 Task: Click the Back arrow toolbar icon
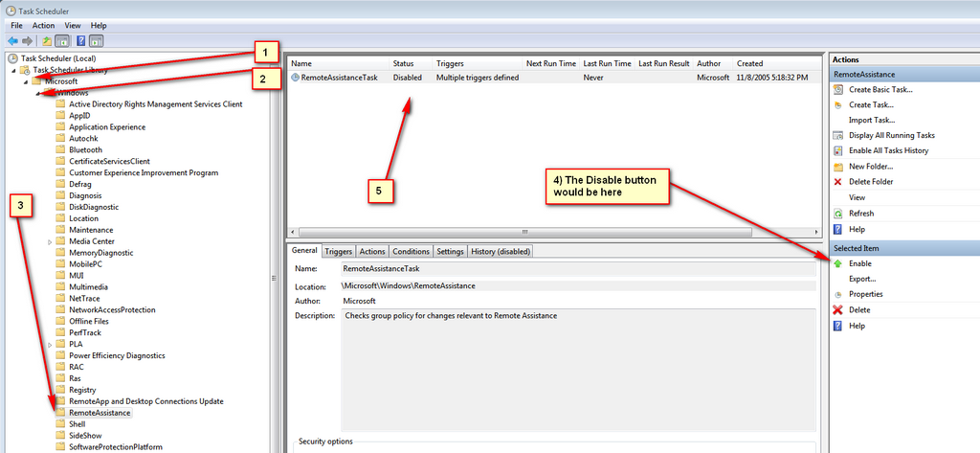pos(12,41)
